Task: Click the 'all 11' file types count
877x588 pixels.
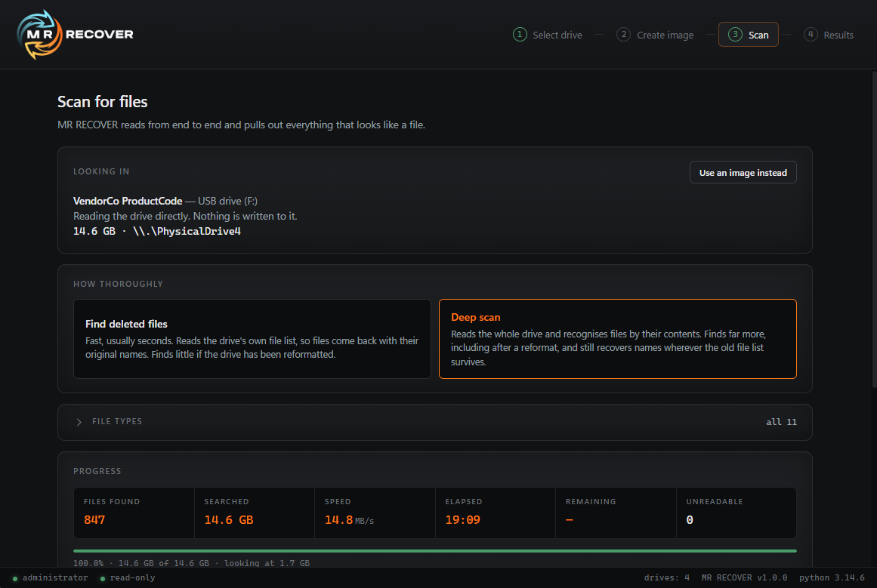Action: 781,422
